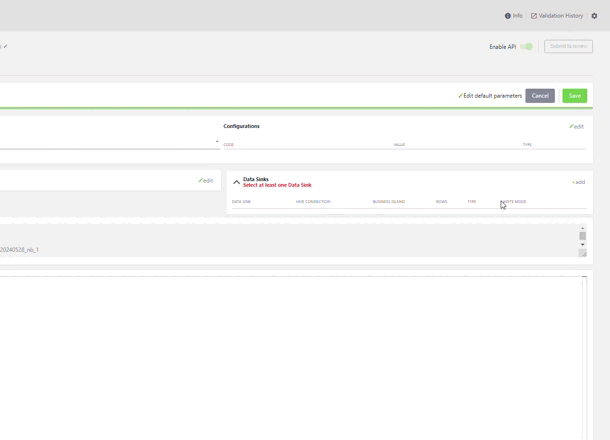Click the pencil icon beside the title

(5, 46)
